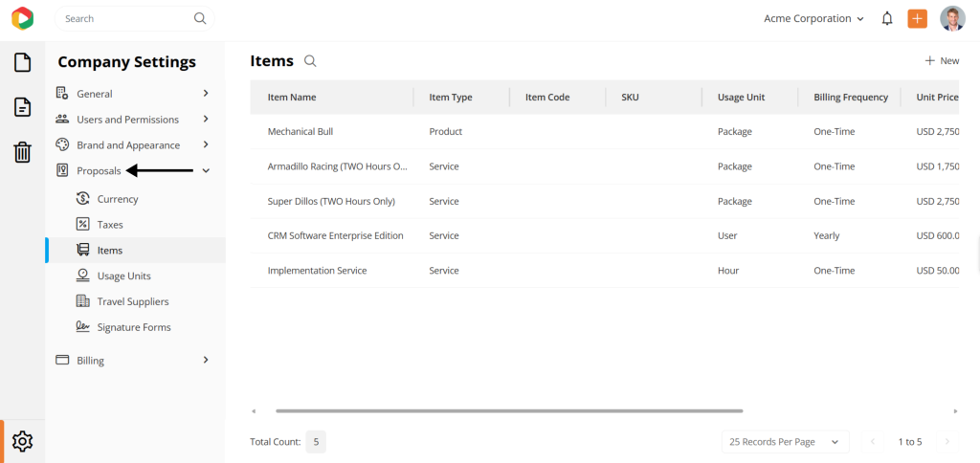
Task: Open the 25 Records Per Page dropdown
Action: click(x=785, y=442)
